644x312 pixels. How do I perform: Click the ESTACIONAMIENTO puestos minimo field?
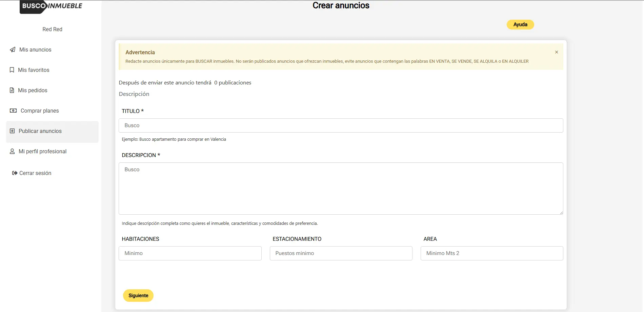click(341, 253)
